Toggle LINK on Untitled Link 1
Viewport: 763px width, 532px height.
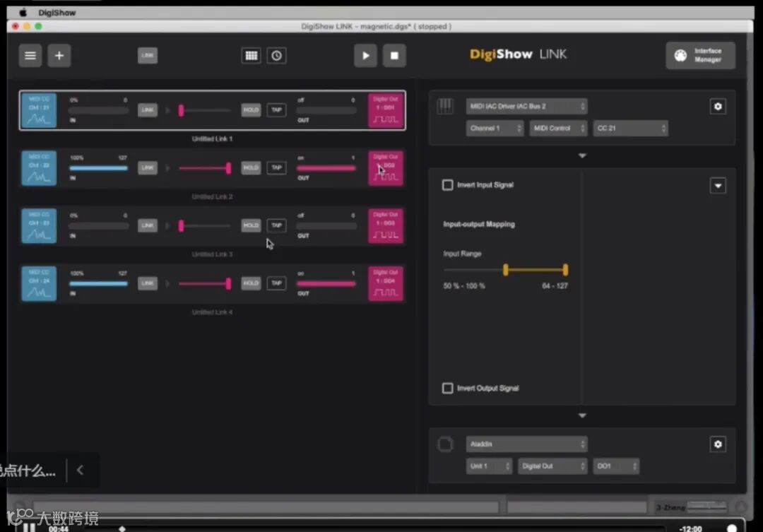[148, 110]
